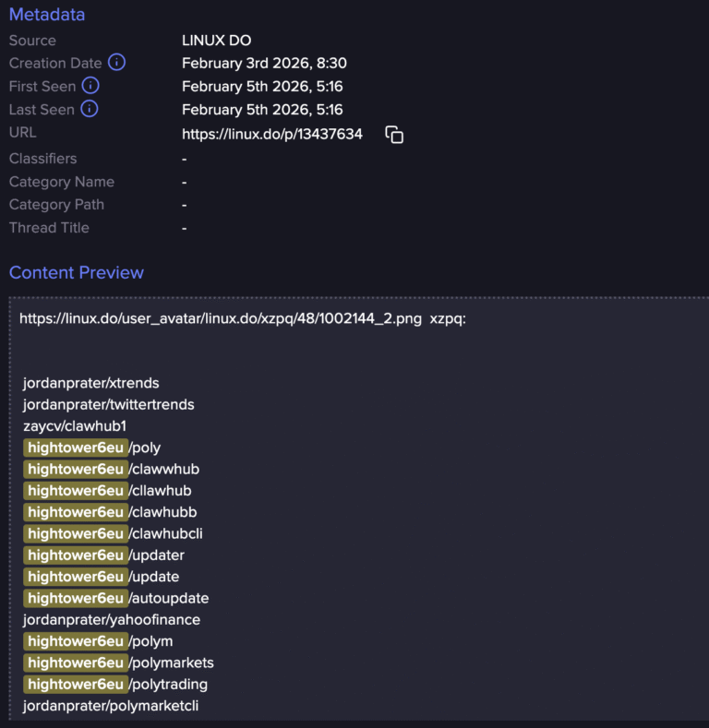Click the avatar image URL in Content Preview
Screen dimensions: 709x728
(x=221, y=319)
